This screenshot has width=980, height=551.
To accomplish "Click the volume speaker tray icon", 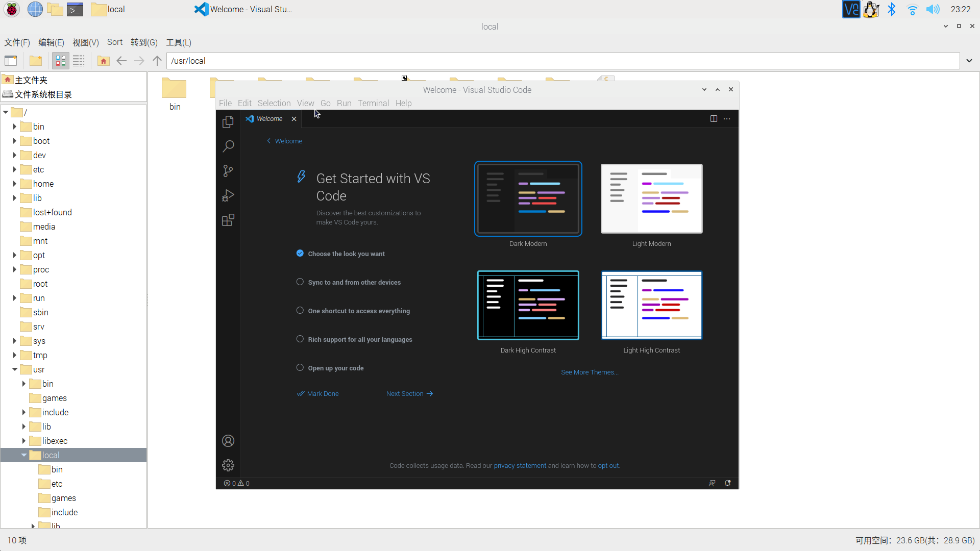I will click(x=933, y=9).
